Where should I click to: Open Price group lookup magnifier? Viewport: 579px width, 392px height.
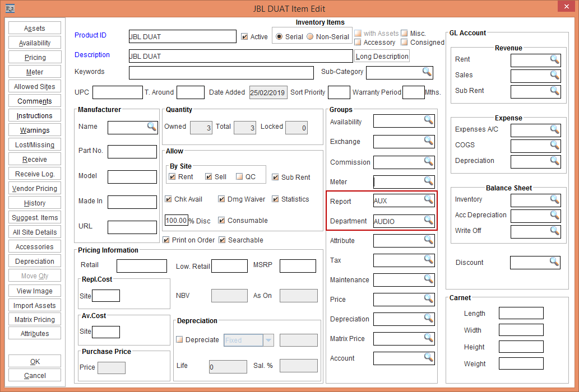tap(428, 298)
